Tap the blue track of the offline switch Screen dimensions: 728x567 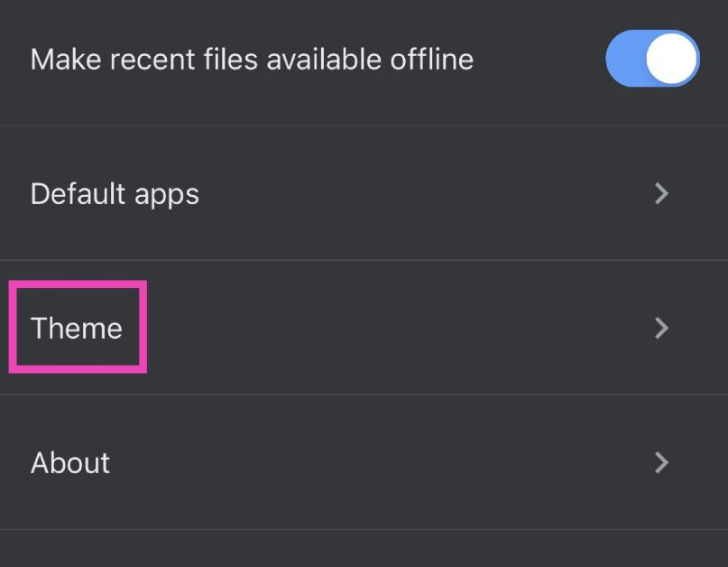(624, 60)
